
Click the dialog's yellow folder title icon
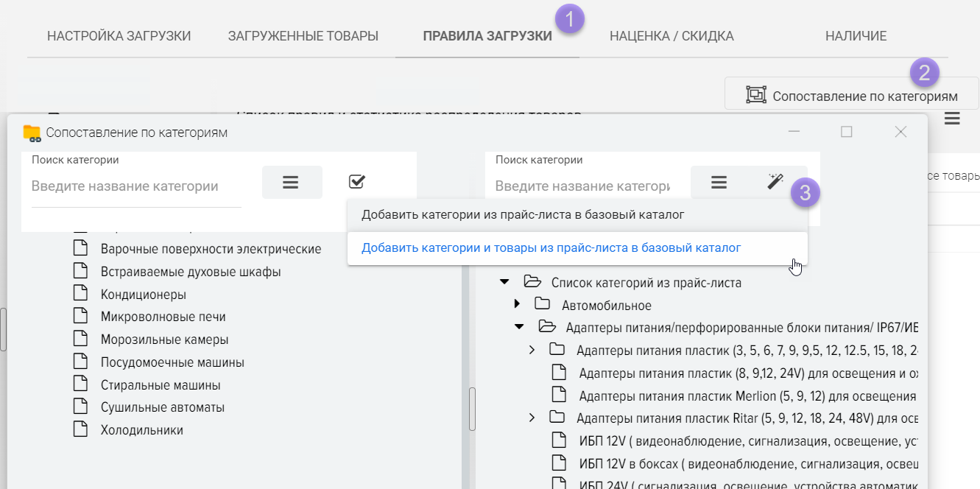click(x=32, y=133)
